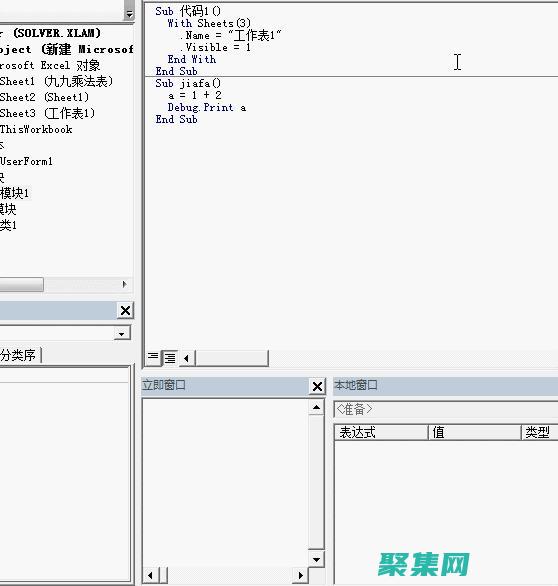Switch to procedure view in code window
Viewport: 558px width, 586px height.
pyautogui.click(x=152, y=358)
